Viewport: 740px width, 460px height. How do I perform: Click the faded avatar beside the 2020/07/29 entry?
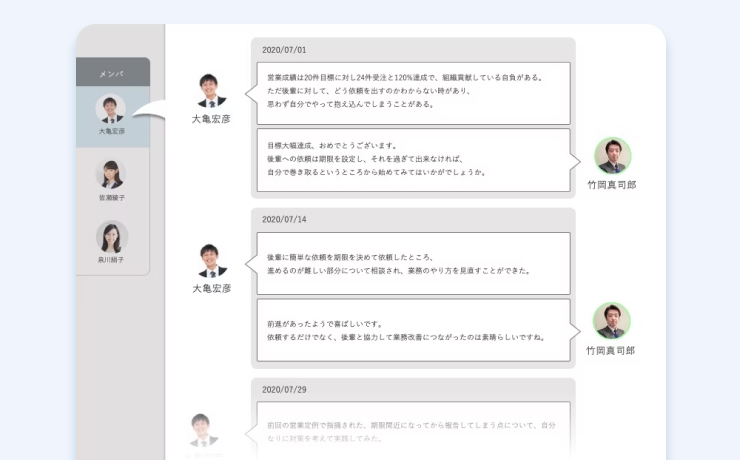click(x=203, y=430)
